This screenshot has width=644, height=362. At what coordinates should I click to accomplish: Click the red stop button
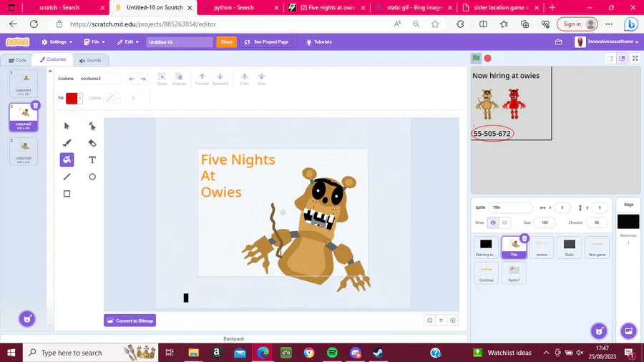(x=488, y=58)
